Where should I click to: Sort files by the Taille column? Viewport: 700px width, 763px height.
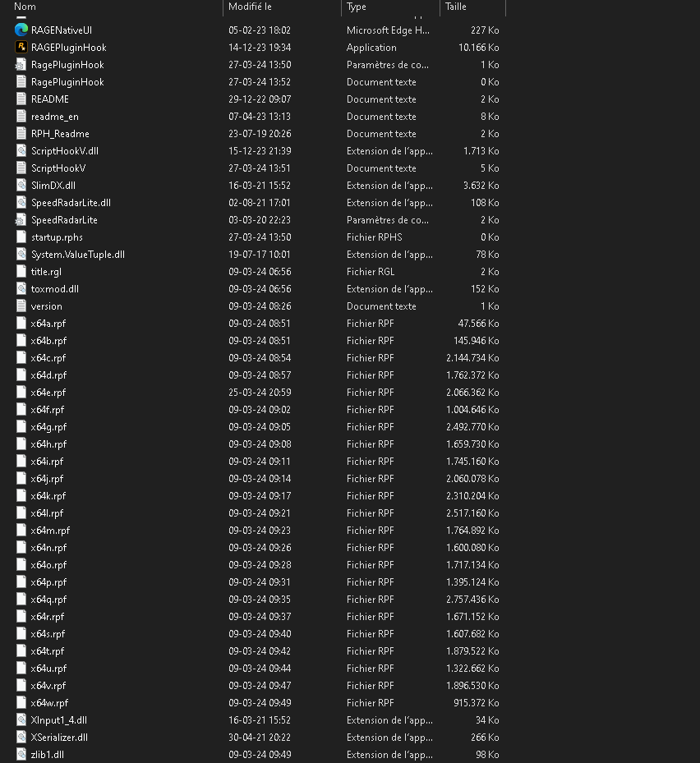coord(455,7)
